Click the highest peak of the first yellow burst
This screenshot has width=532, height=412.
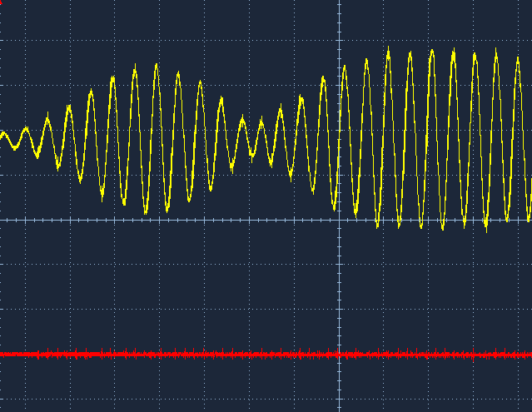156,65
